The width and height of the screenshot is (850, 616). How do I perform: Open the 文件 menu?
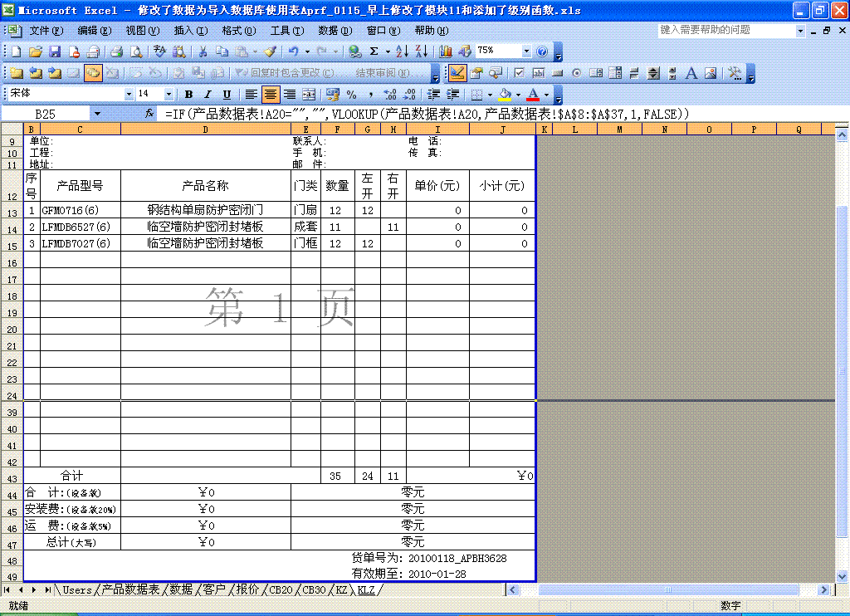pyautogui.click(x=46, y=31)
